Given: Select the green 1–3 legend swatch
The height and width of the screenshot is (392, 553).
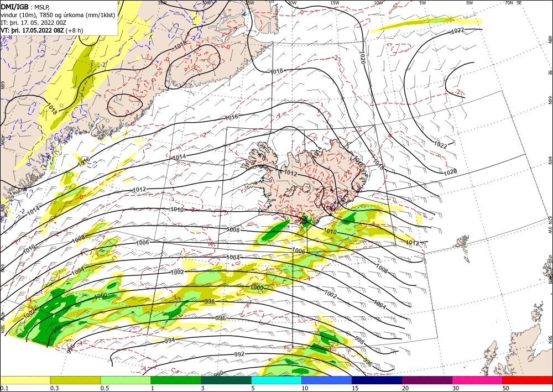Looking at the screenshot, I should click(x=176, y=380).
